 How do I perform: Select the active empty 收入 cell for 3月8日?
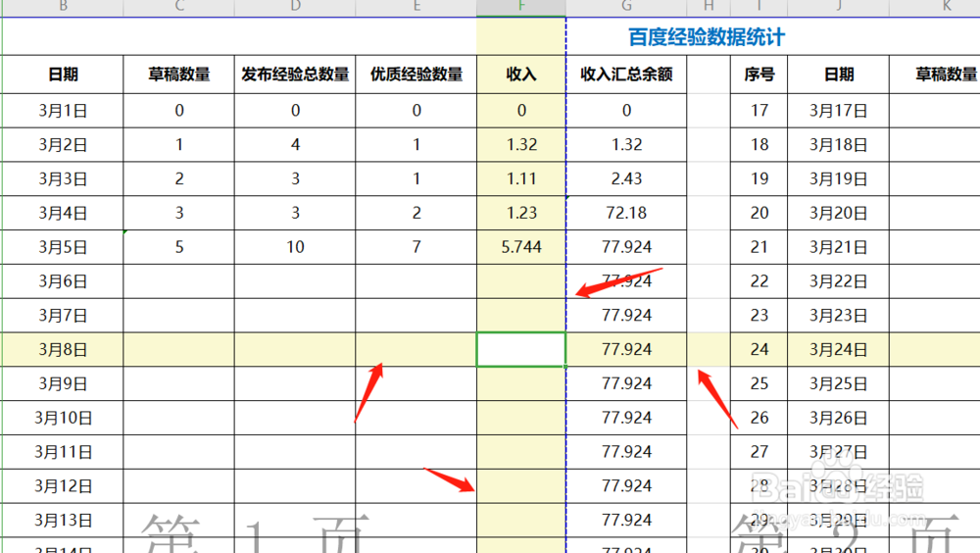coord(521,350)
